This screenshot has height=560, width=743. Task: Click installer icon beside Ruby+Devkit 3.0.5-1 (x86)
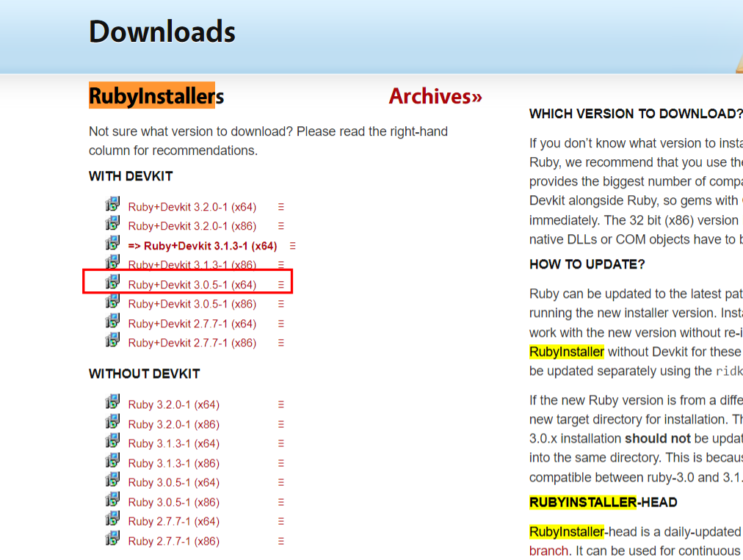pos(112,302)
